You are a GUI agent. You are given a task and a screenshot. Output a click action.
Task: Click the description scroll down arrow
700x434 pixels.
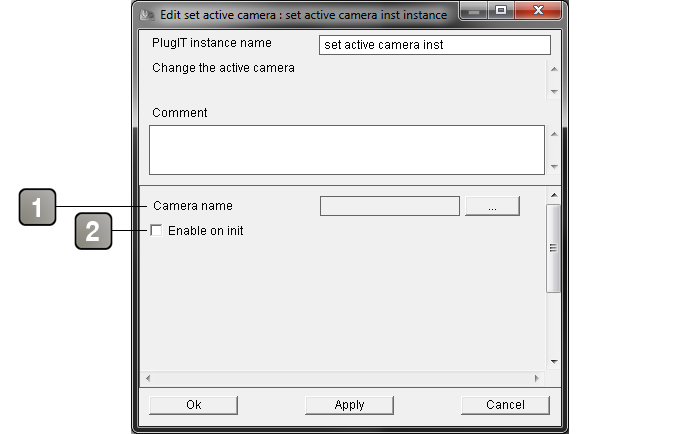[x=554, y=92]
